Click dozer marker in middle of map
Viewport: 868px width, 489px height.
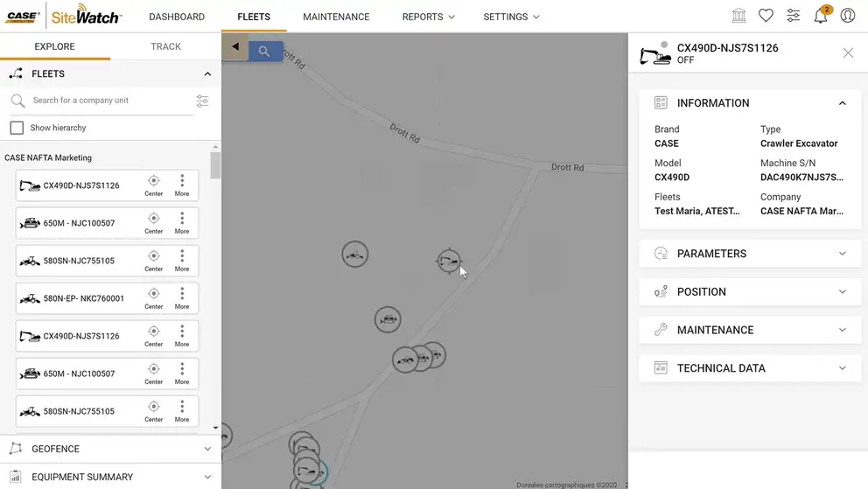pyautogui.click(x=388, y=319)
